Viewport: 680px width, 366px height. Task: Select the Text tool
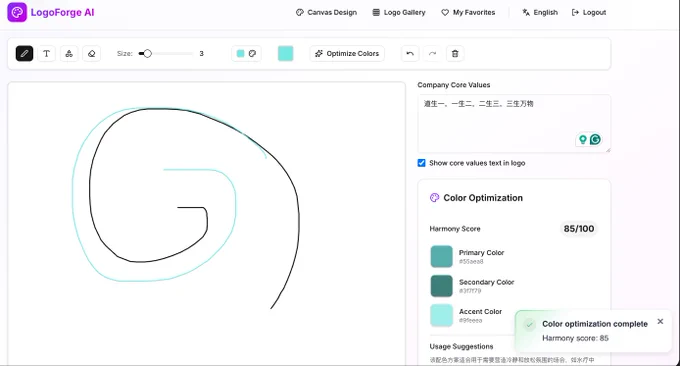pos(46,53)
